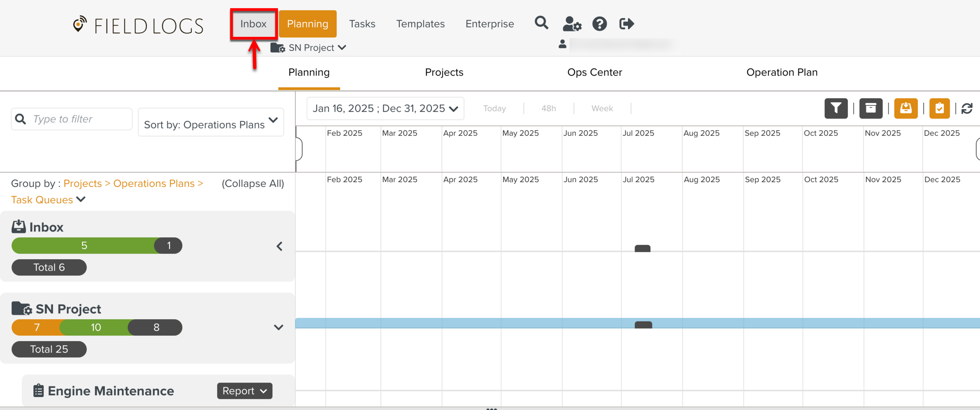
Task: Collapse the SN Project group chevron
Action: [278, 327]
